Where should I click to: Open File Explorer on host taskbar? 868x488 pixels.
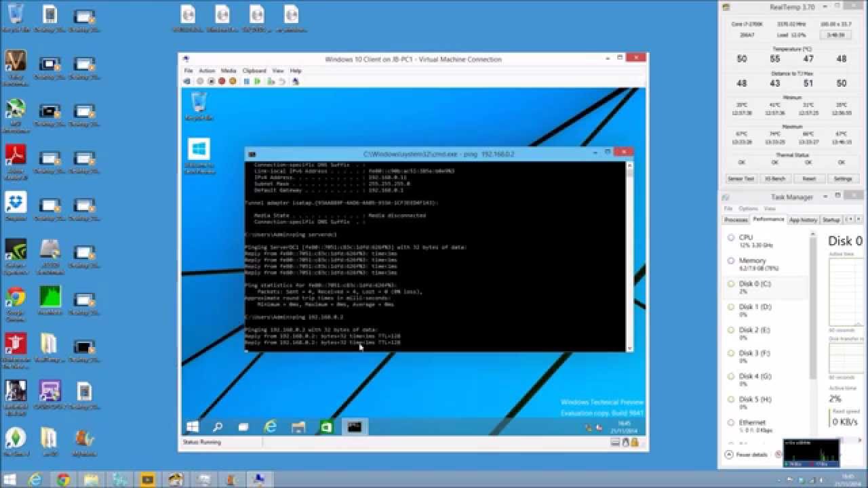91,480
